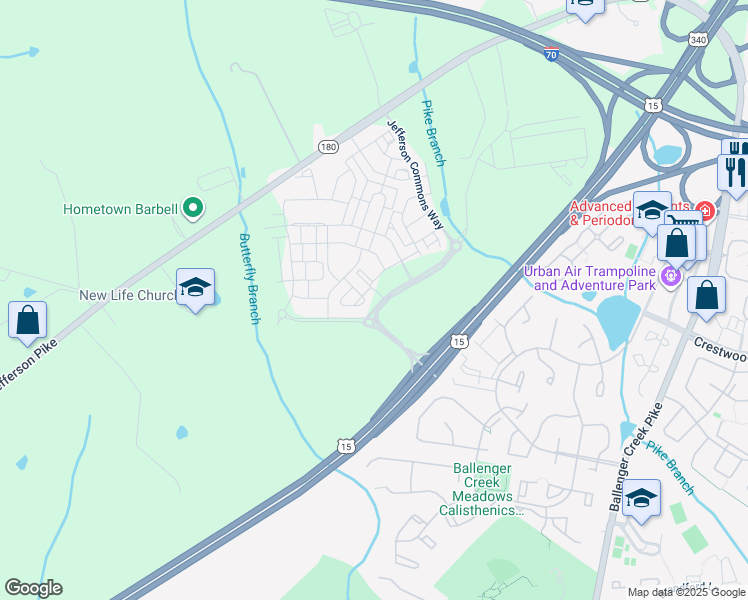The height and width of the screenshot is (600, 748).
Task: Select the red medical pin by Advanced Periodontics
Action: 705,210
